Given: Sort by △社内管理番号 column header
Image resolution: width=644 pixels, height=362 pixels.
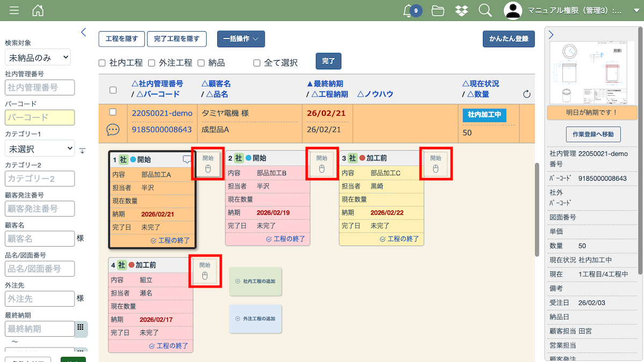Looking at the screenshot, I should [x=157, y=84].
